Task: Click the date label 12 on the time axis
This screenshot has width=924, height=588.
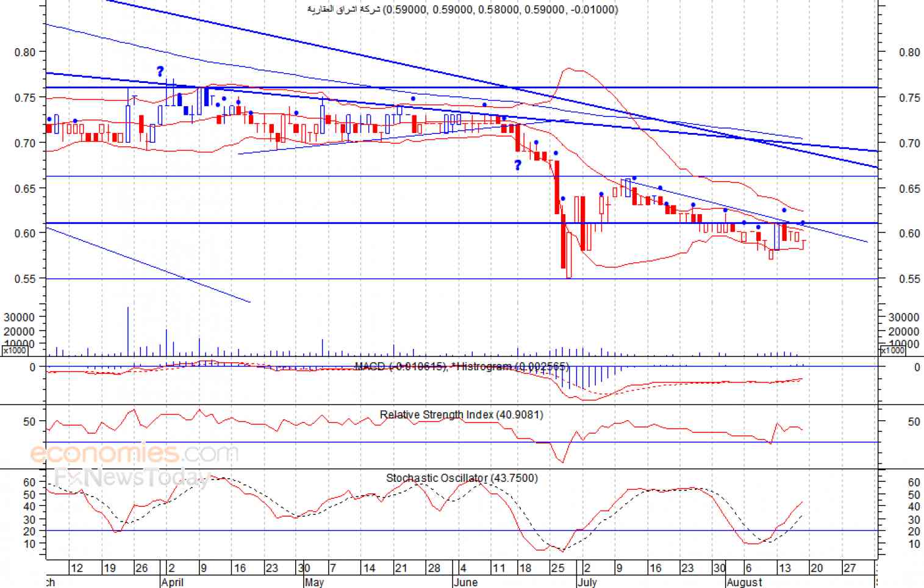Action: click(77, 568)
